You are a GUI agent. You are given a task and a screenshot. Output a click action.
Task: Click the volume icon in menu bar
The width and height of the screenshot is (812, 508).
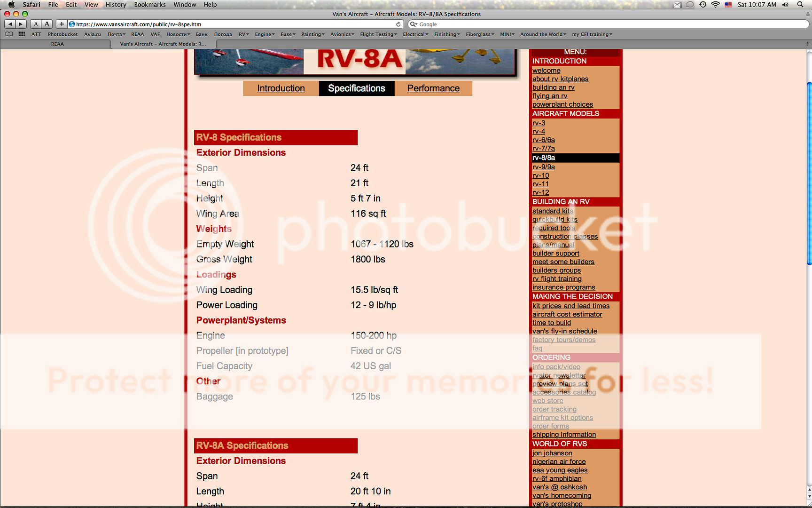coord(785,5)
